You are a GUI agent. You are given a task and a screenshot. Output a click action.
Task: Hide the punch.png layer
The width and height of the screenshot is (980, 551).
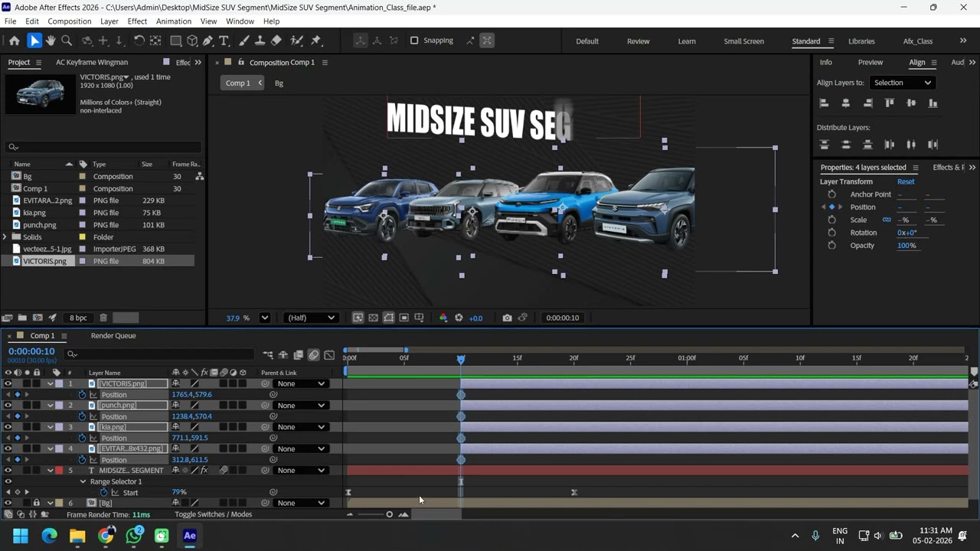click(x=8, y=405)
